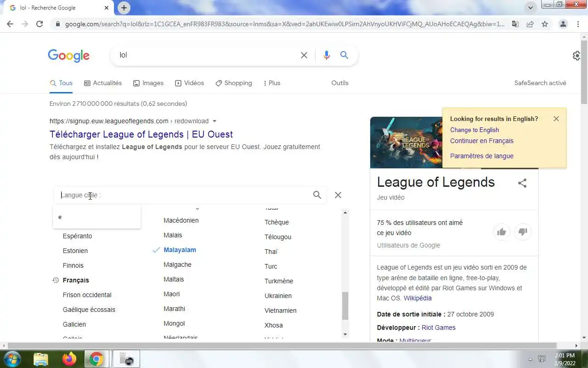Viewport: 588px width, 368px height.
Task: Click the address bar URL
Action: 285,24
